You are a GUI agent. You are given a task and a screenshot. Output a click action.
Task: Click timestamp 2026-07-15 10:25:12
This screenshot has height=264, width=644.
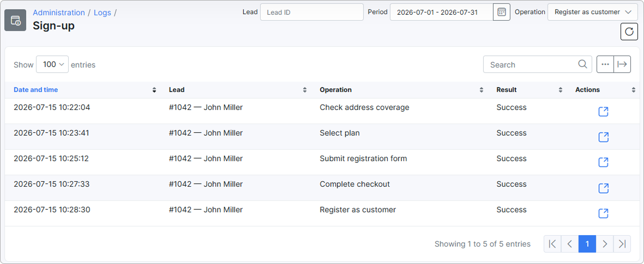51,158
